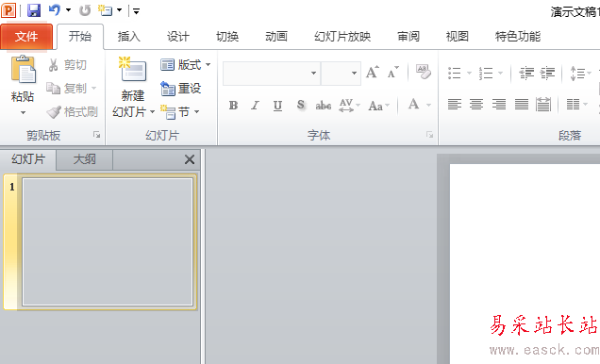Open the 特色功能 tab
The width and height of the screenshot is (600, 364).
click(x=518, y=37)
